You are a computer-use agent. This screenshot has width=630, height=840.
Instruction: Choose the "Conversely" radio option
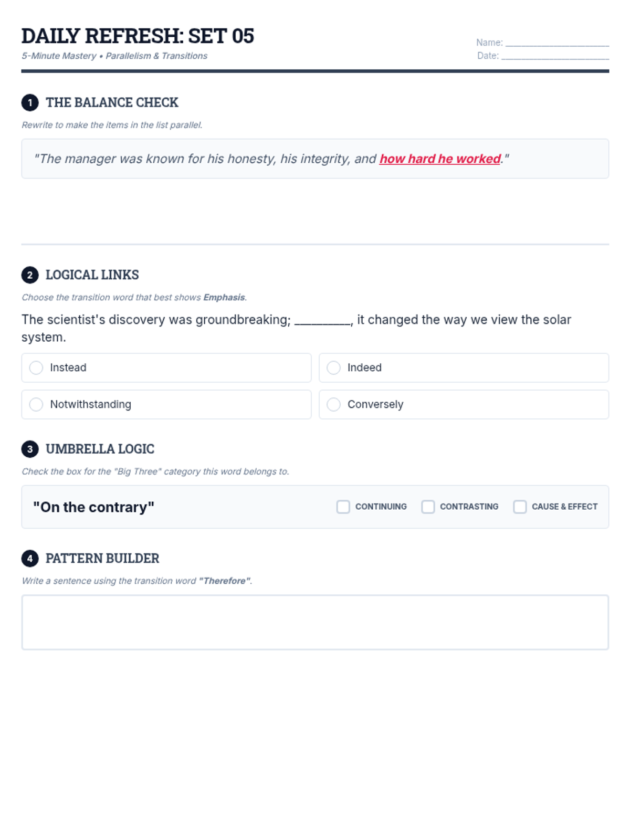click(333, 404)
